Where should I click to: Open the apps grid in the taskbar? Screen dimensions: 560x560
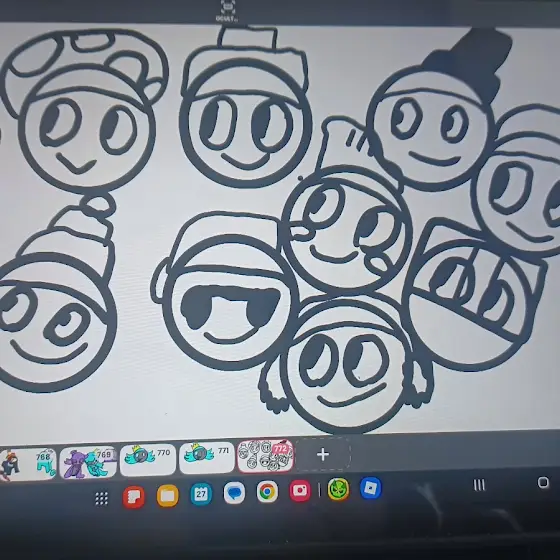pyautogui.click(x=102, y=498)
